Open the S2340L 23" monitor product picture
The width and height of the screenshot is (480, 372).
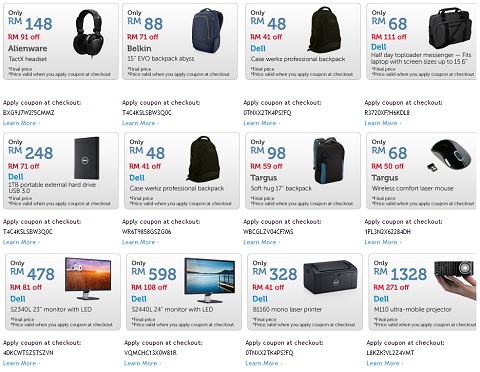coord(88,279)
